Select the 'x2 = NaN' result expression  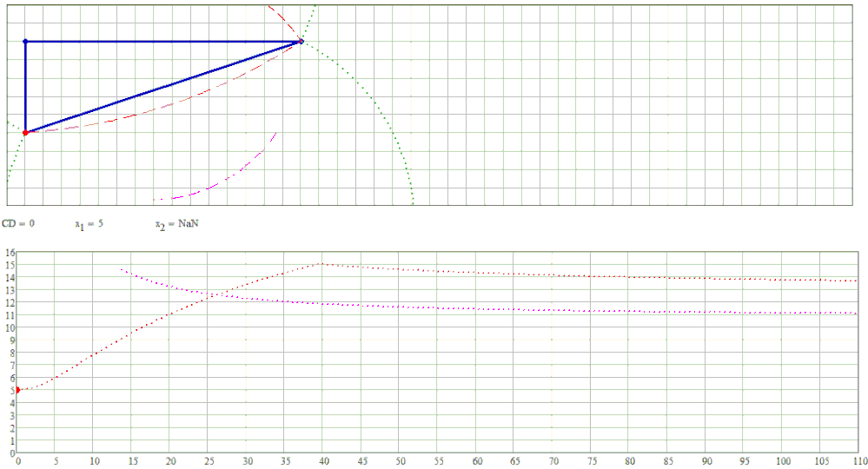177,225
